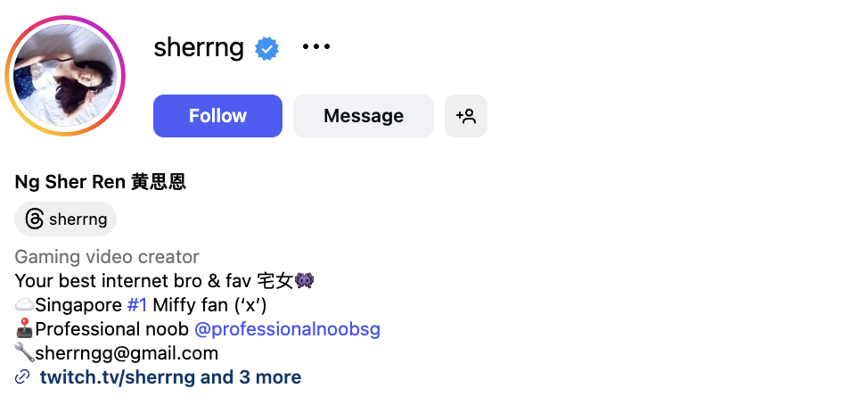868x405 pixels.
Task: Click the sherrngg@gmail.com email text
Action: coord(127,353)
